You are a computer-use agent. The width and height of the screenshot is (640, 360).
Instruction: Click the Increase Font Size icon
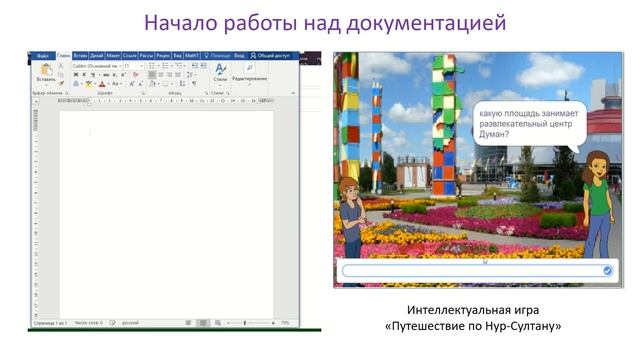click(132, 84)
